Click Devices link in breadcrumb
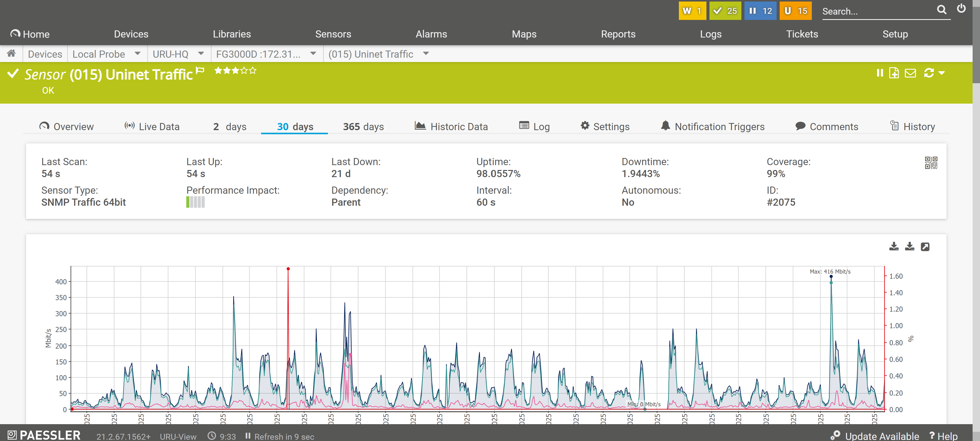The height and width of the screenshot is (441, 980). tap(45, 54)
